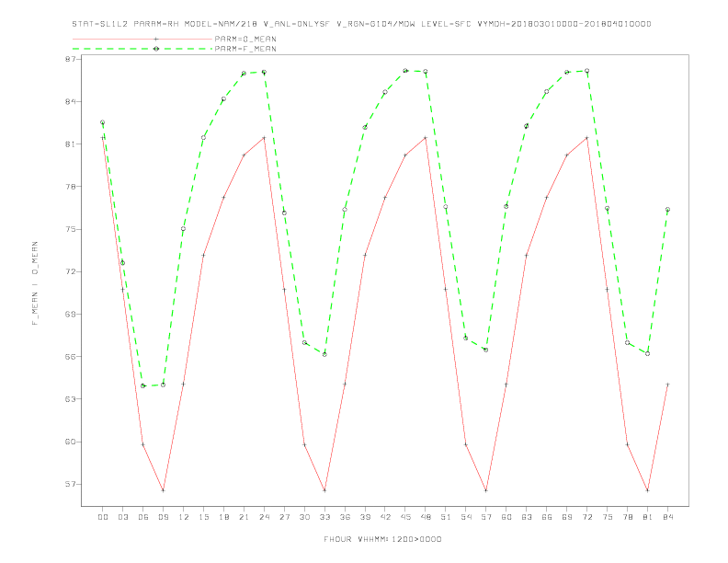The image size is (728, 563).
Task: Click the plus marker on the O_MEAN legend line
Action: point(156,39)
